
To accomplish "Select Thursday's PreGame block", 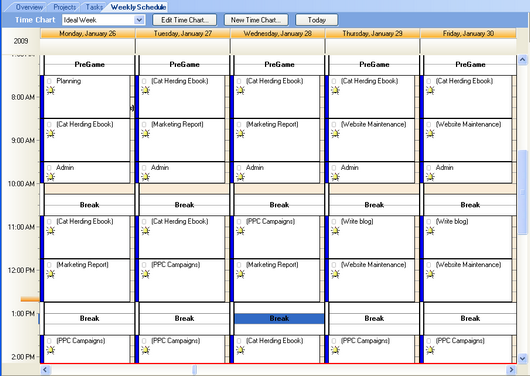I will coord(374,65).
